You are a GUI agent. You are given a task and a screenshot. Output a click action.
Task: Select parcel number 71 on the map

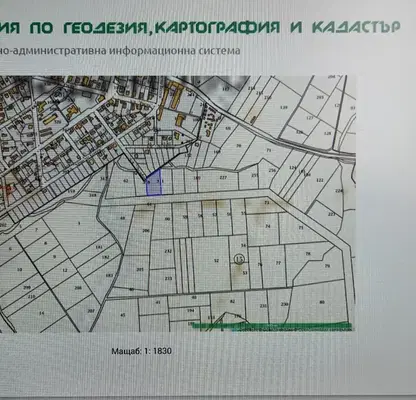click(269, 150)
